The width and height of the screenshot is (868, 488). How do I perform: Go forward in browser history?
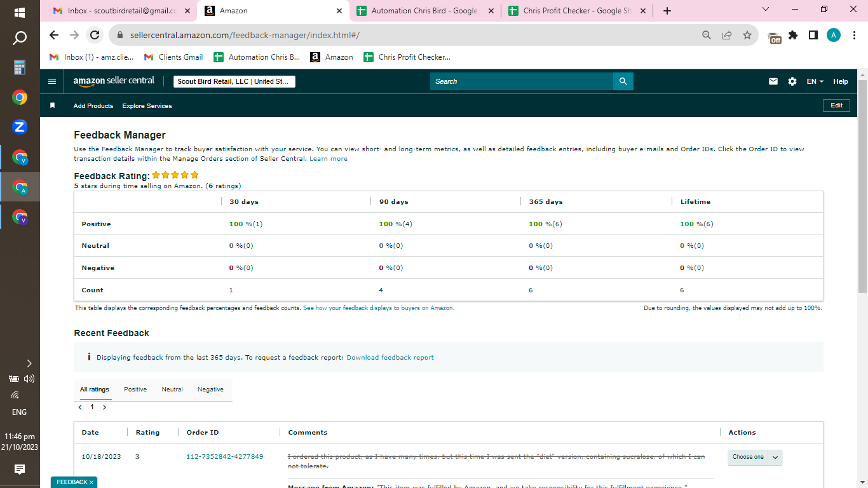74,36
